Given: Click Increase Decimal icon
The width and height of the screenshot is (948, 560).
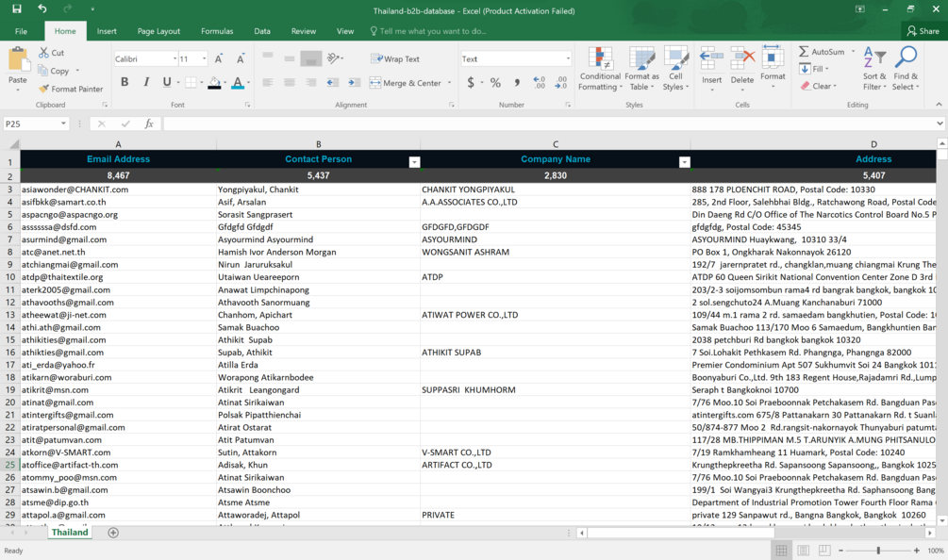Looking at the screenshot, I should click(539, 83).
